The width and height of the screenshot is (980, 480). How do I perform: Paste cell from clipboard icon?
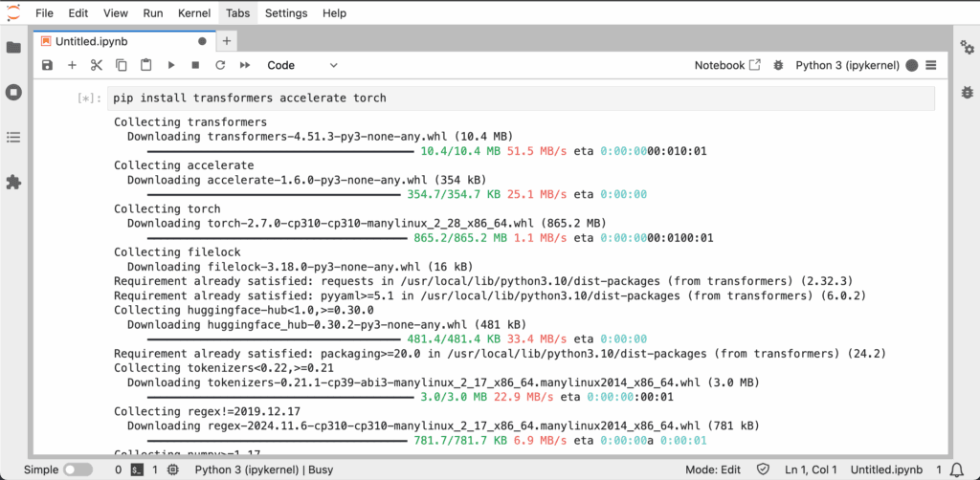point(145,65)
